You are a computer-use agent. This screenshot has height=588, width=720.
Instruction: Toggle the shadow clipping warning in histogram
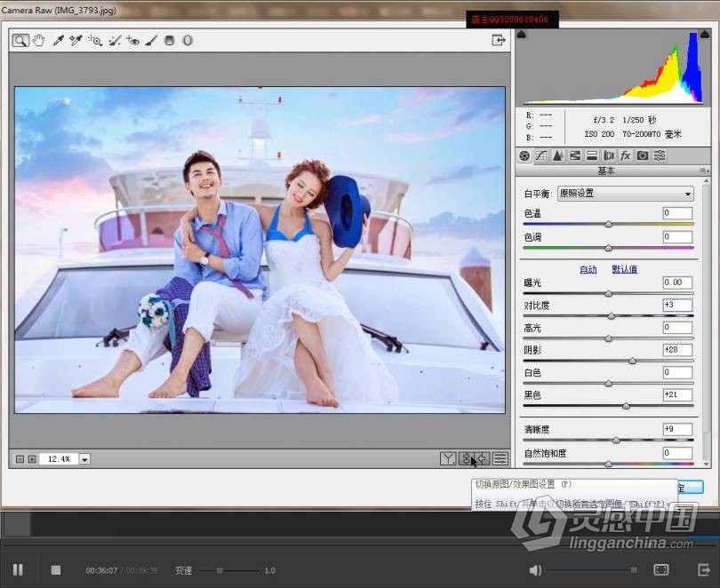tap(522, 35)
